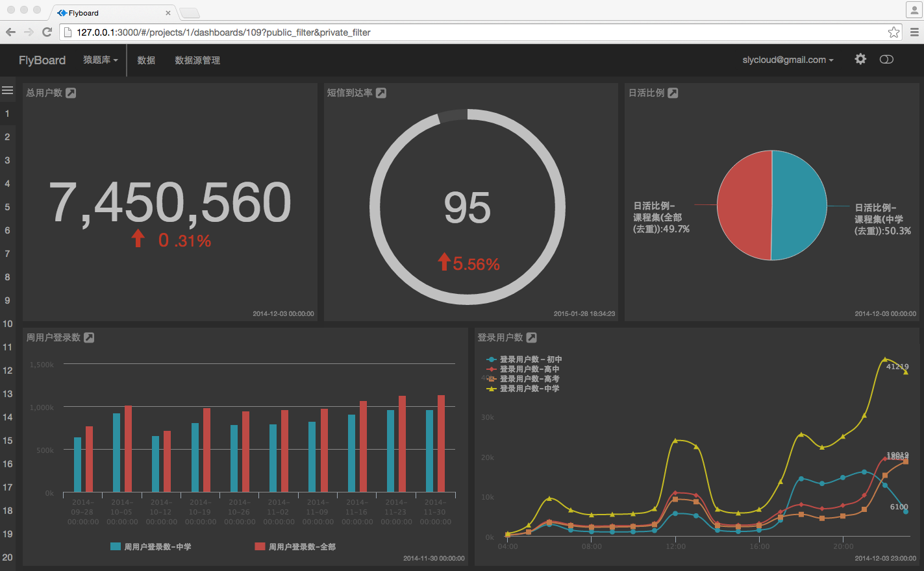The image size is (924, 571).
Task: Click the red pie slice 课程集(全部)
Action: tap(743, 205)
